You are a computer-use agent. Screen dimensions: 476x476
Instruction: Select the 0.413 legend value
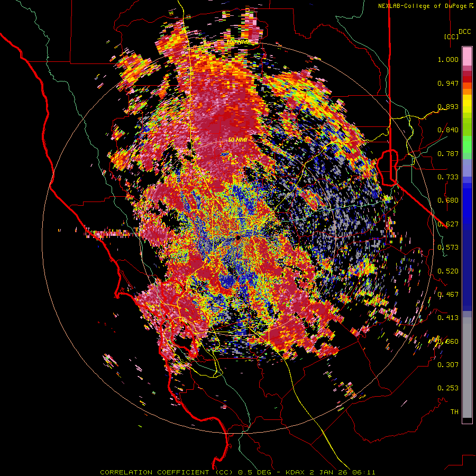click(448, 318)
